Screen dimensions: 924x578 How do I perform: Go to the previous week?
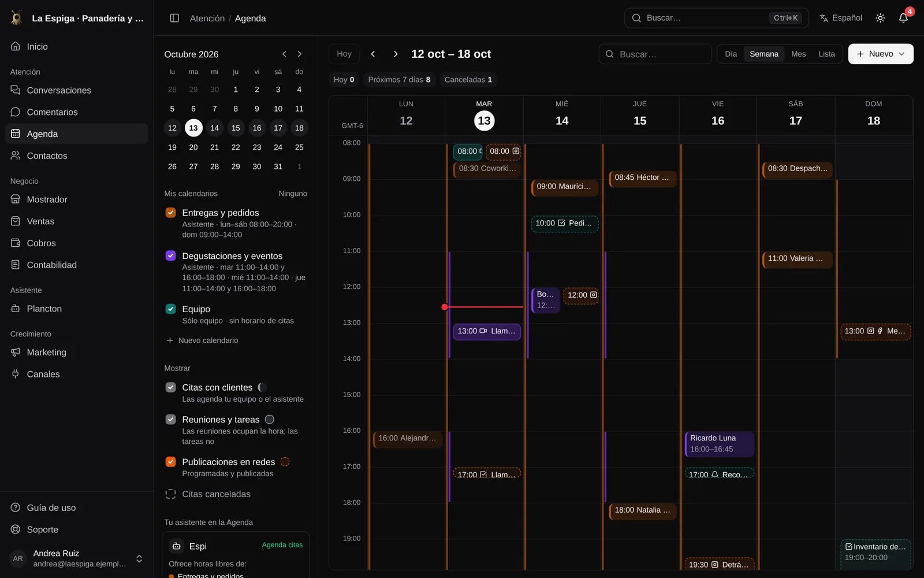click(x=373, y=54)
